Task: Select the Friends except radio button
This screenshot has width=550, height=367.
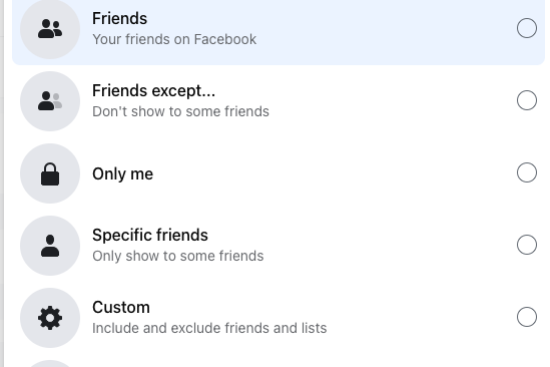Action: [526, 100]
